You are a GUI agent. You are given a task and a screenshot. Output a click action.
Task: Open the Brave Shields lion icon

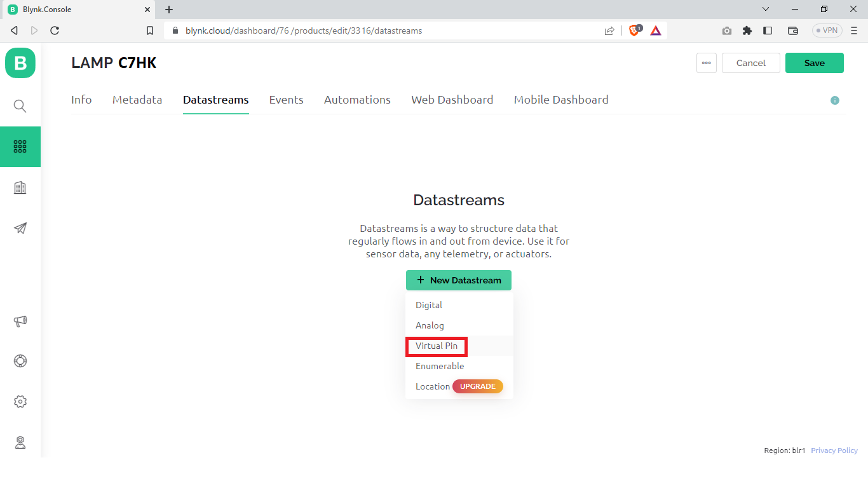634,30
